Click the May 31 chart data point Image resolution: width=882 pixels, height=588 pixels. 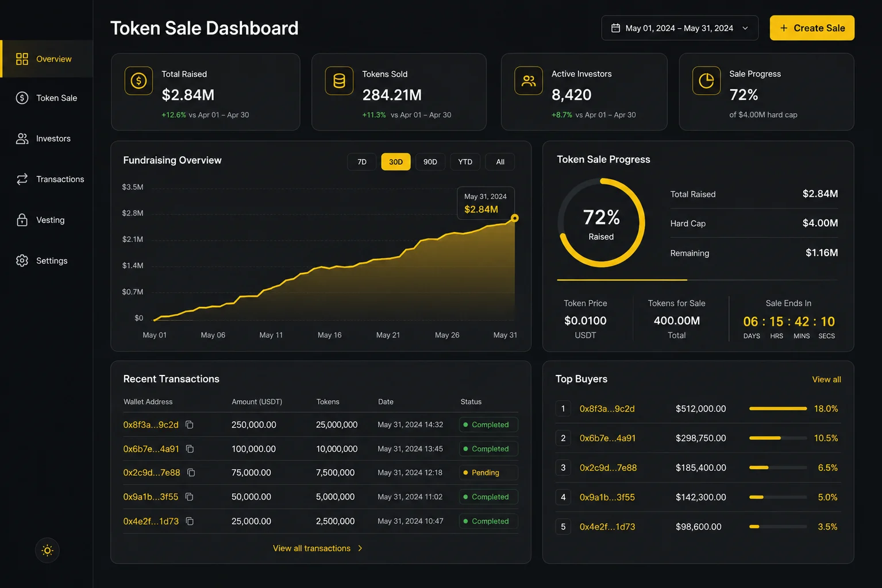(x=515, y=218)
